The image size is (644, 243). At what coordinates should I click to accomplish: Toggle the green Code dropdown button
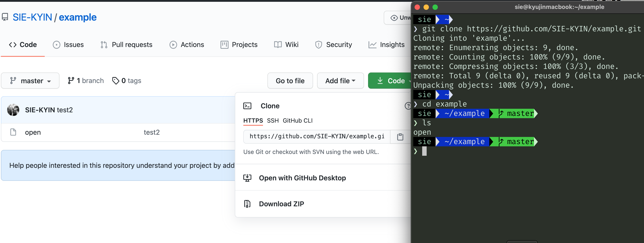390,81
